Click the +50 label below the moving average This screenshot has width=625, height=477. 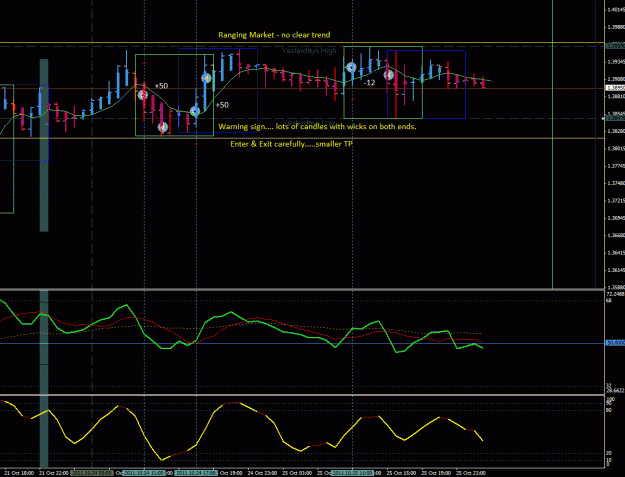point(222,105)
